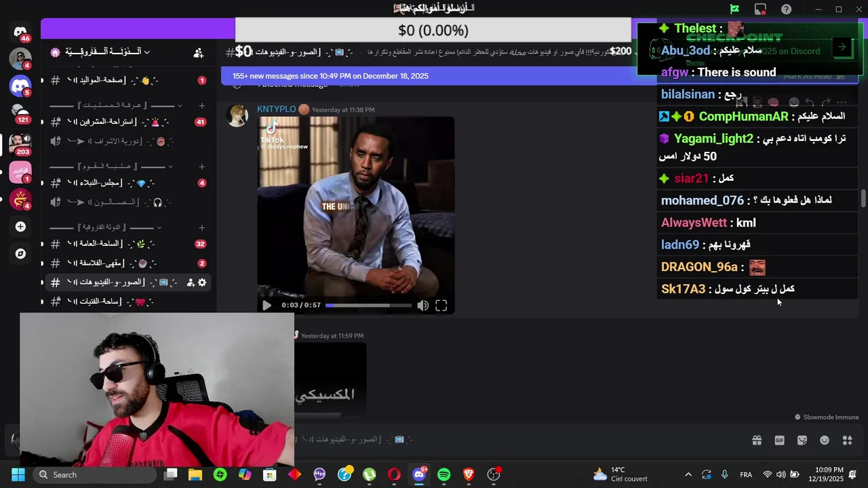Seek in the video progress bar

(368, 306)
